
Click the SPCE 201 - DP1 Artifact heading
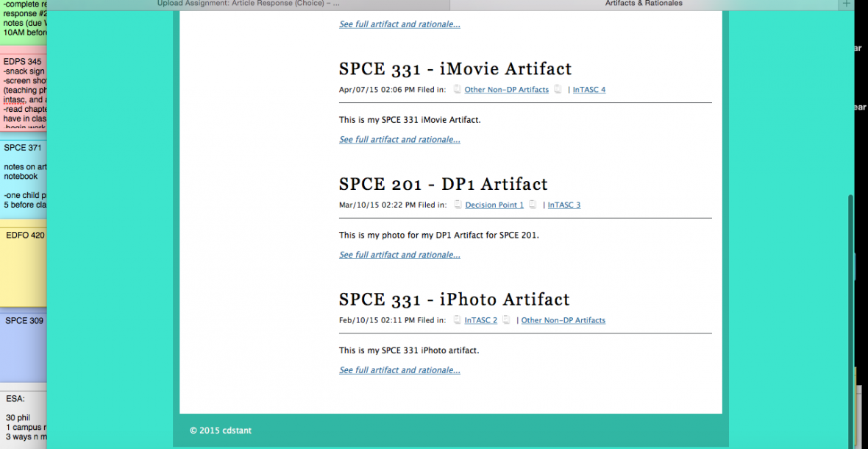click(443, 184)
